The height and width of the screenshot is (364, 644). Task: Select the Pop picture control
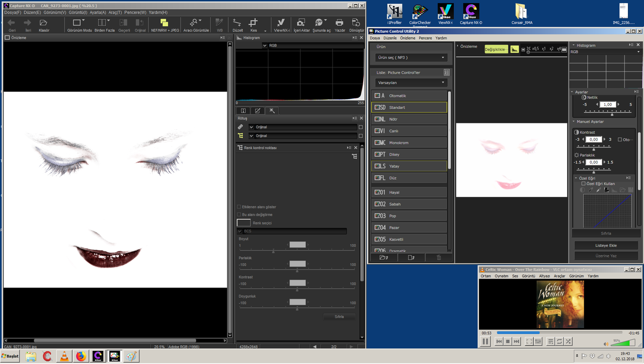409,215
